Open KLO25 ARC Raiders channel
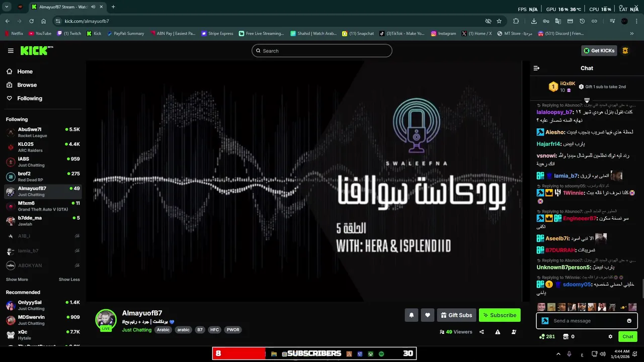 pos(43,147)
